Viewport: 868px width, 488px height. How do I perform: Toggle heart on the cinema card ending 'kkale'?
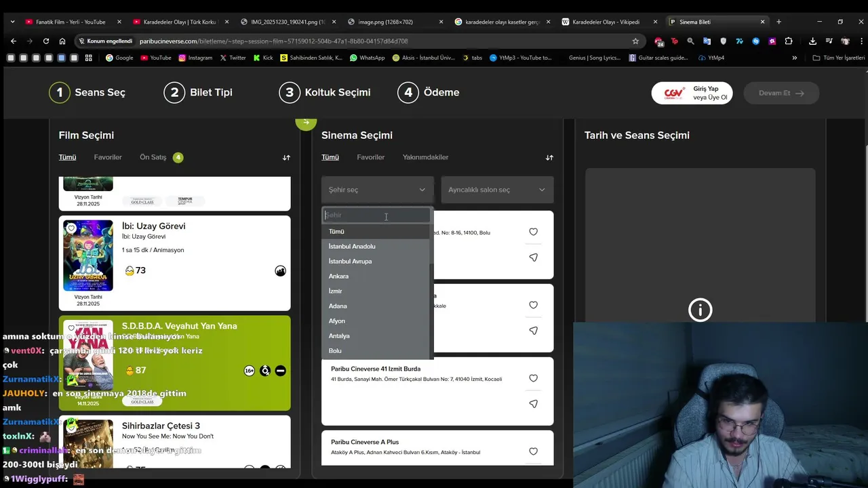(x=533, y=305)
